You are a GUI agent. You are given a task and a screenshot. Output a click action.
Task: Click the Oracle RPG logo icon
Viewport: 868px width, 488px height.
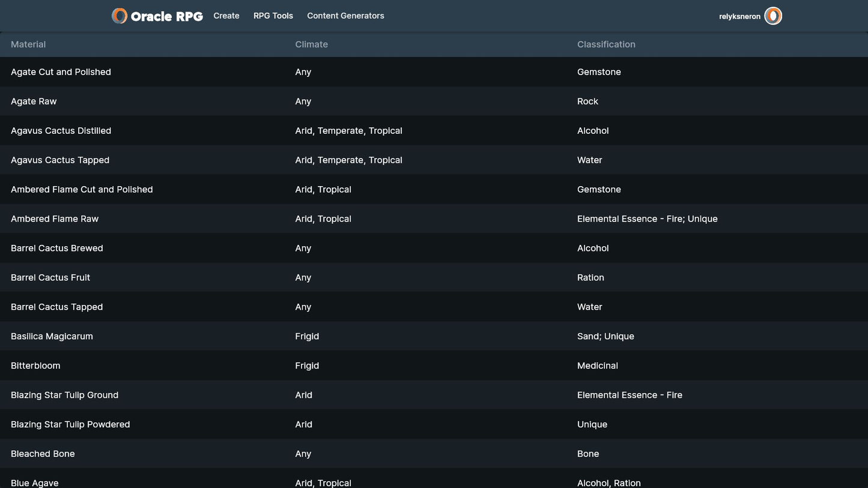[x=120, y=16]
